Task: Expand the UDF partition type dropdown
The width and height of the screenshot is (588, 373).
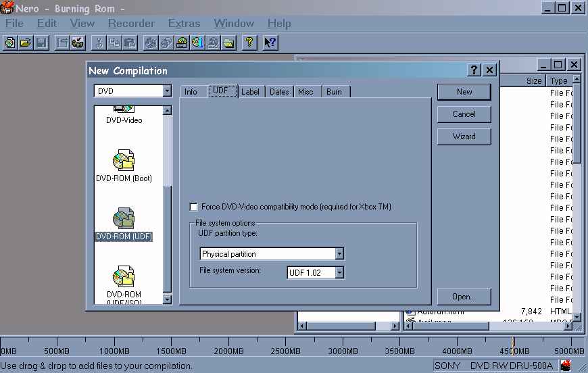Action: (x=339, y=254)
